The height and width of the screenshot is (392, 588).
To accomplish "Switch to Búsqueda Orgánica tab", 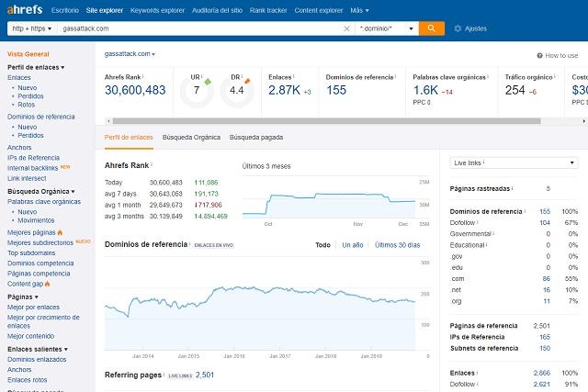I will [x=191, y=137].
